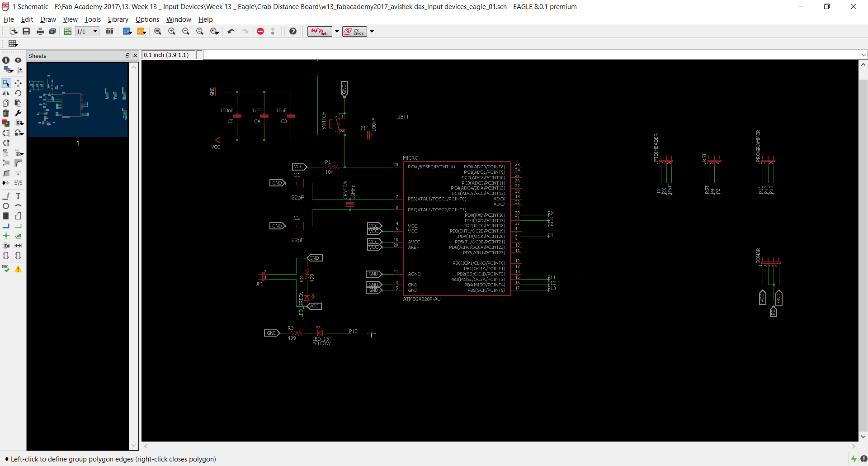This screenshot has width=868, height=466.
Task: Click the zoom out magnifier icon
Action: point(186,31)
